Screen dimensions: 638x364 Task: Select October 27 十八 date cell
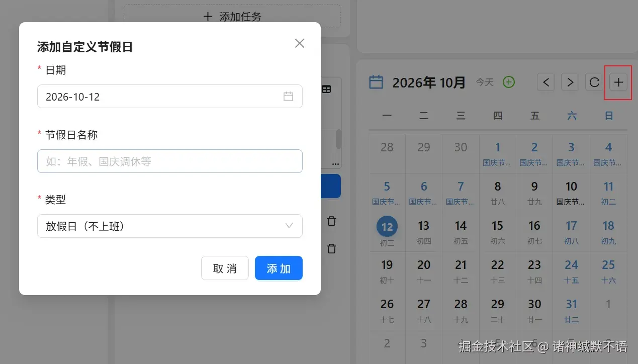coord(424,311)
